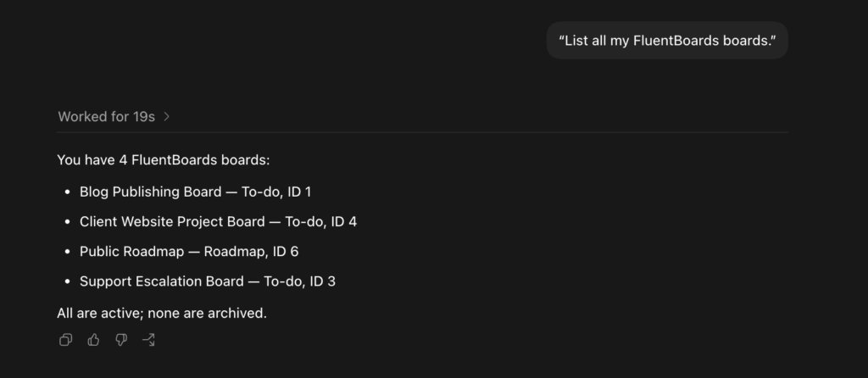Mark the response with thumbs down
868x378 pixels.
[121, 340]
